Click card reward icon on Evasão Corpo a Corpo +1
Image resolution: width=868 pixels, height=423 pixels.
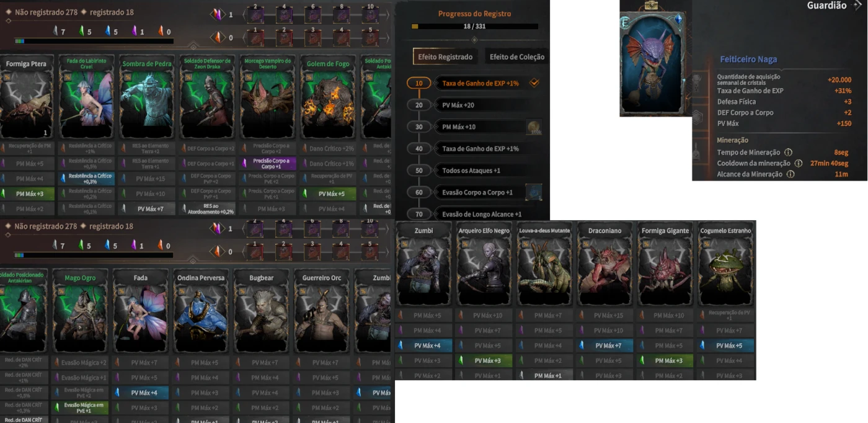533,192
